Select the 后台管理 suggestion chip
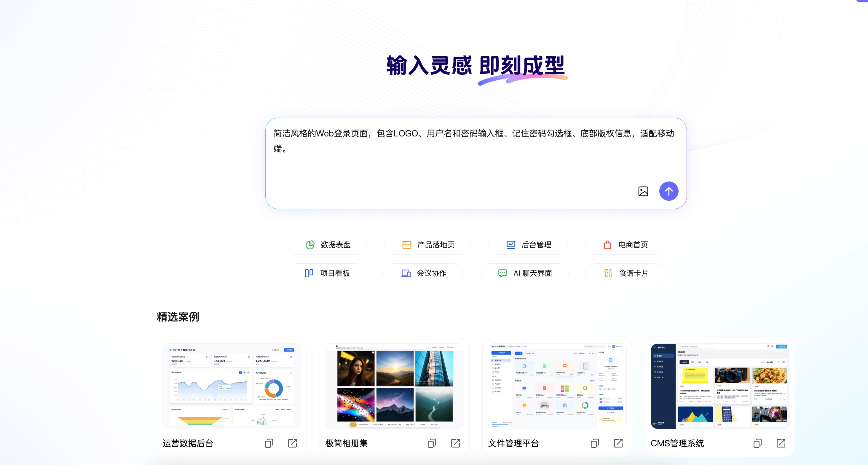Screen dimensions: 868x465 pyautogui.click(x=528, y=244)
